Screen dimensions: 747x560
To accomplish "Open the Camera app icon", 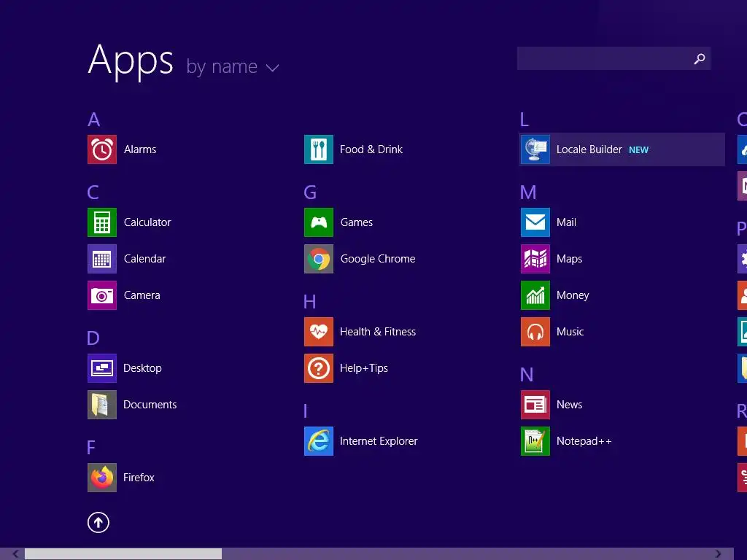I will coord(102,295).
